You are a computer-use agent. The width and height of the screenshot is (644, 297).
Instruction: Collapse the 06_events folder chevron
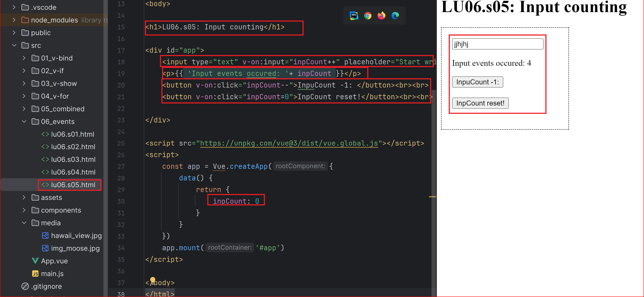coord(24,121)
